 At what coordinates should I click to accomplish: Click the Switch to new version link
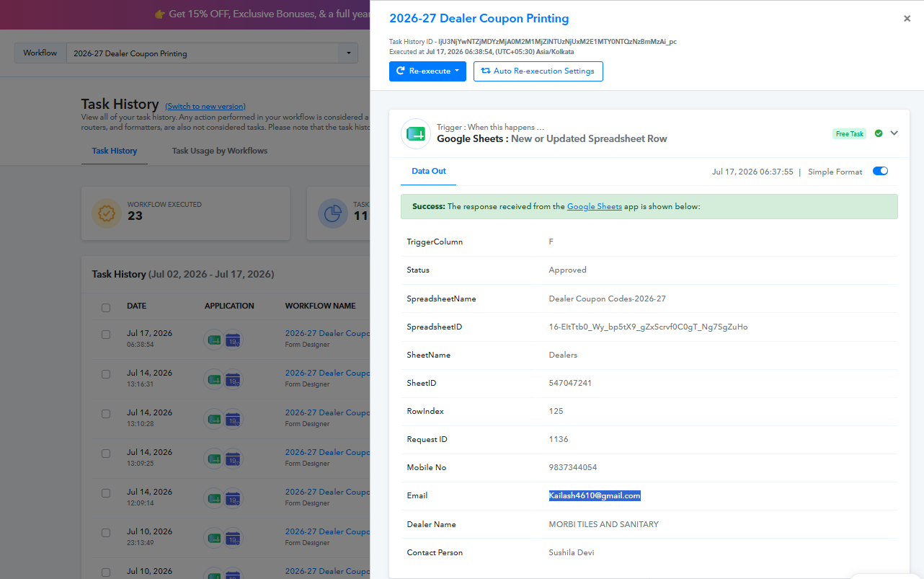[x=205, y=106]
